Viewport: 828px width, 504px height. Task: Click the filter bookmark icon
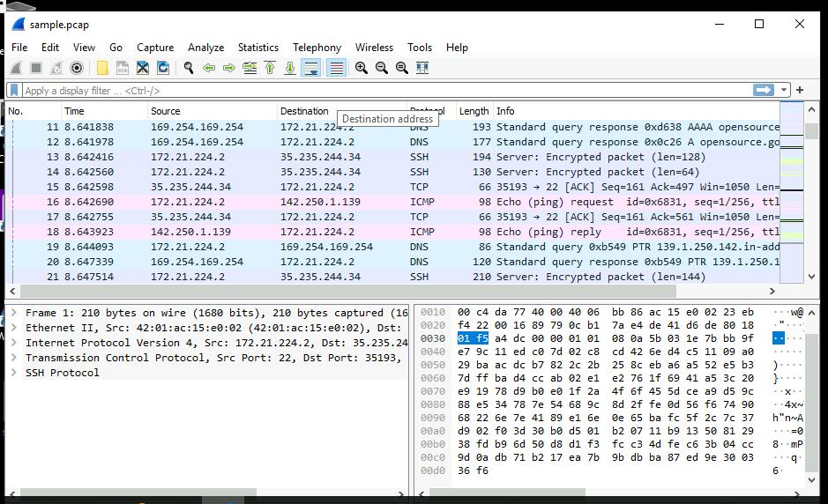[14, 90]
